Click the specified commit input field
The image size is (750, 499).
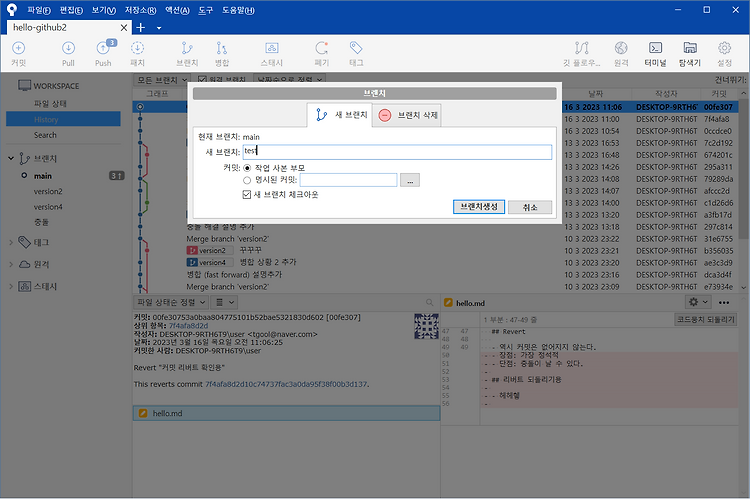coord(348,180)
